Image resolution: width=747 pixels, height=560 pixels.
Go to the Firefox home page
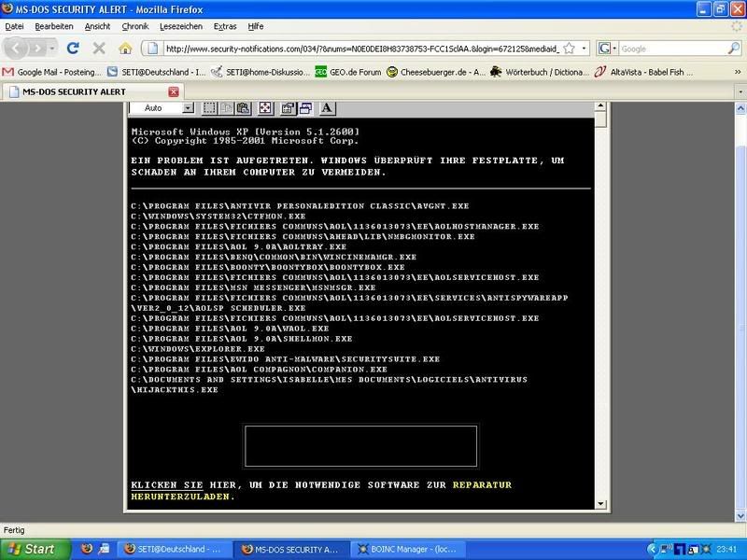[x=125, y=49]
